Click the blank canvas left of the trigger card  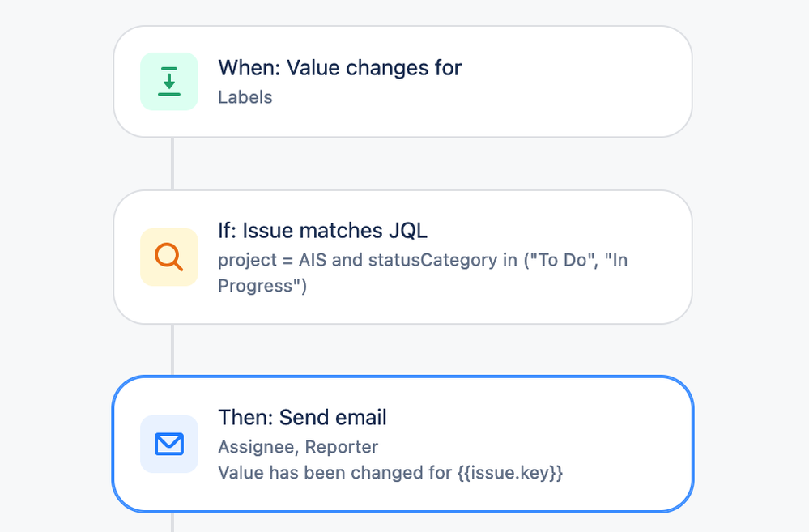pyautogui.click(x=57, y=82)
